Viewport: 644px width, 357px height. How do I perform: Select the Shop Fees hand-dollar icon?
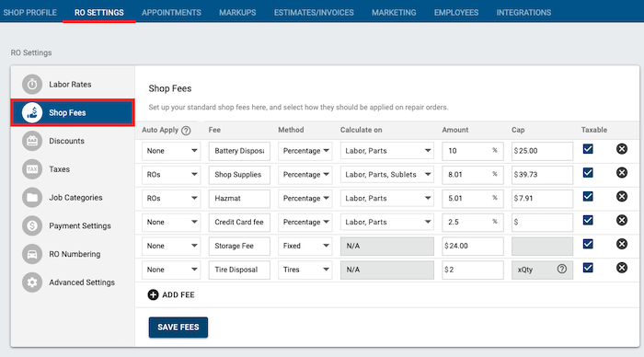tap(32, 112)
